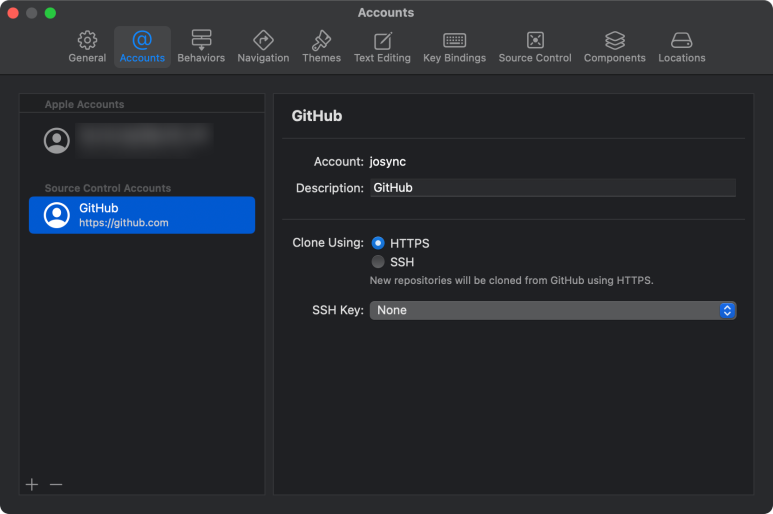
Task: Select HTTPS clone option
Action: click(378, 243)
